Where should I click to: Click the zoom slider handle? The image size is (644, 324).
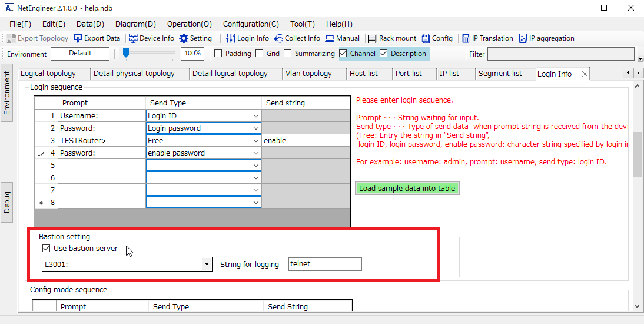[125, 53]
